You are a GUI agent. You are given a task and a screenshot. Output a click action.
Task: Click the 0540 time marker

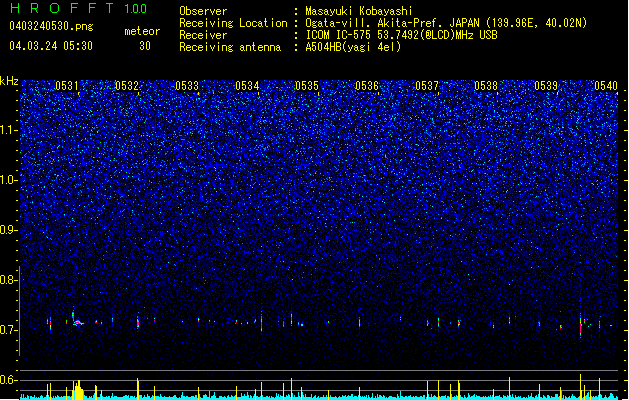click(x=606, y=86)
